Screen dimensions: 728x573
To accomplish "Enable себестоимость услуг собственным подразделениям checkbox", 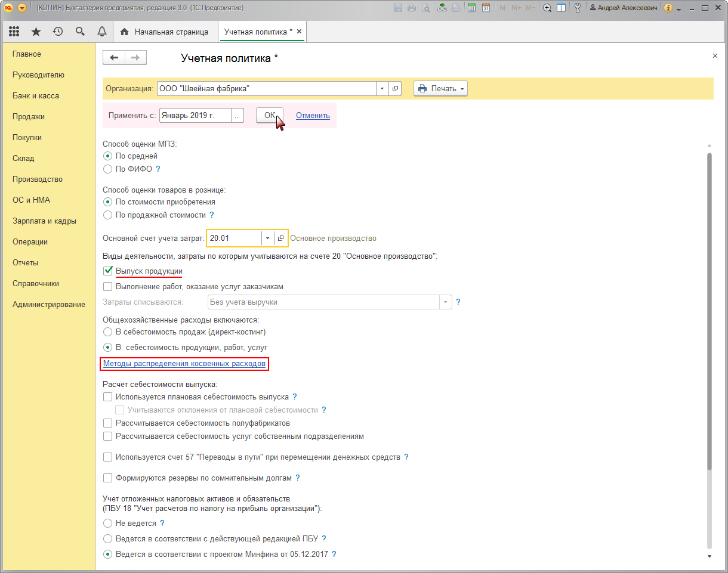I will tap(108, 436).
